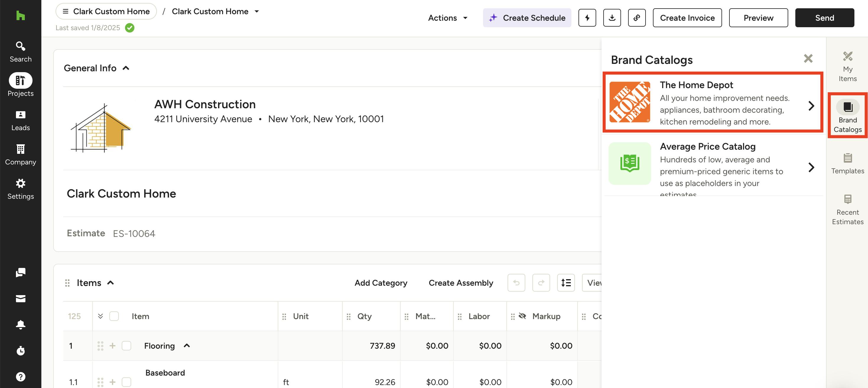This screenshot has width=868, height=388.
Task: Check the Baseboard item checkbox
Action: pos(126,382)
